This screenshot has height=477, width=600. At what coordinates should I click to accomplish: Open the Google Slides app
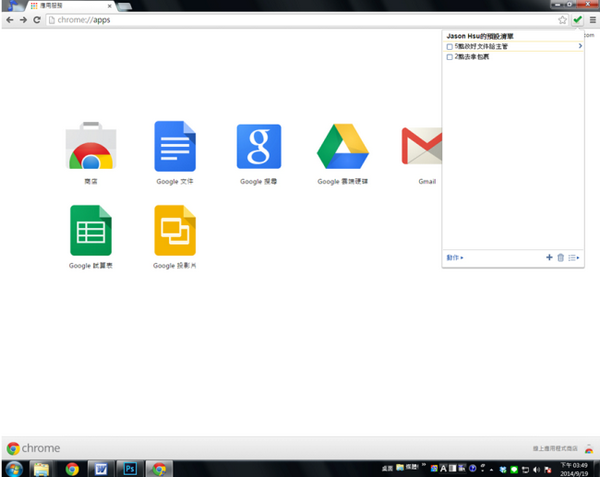(175, 230)
